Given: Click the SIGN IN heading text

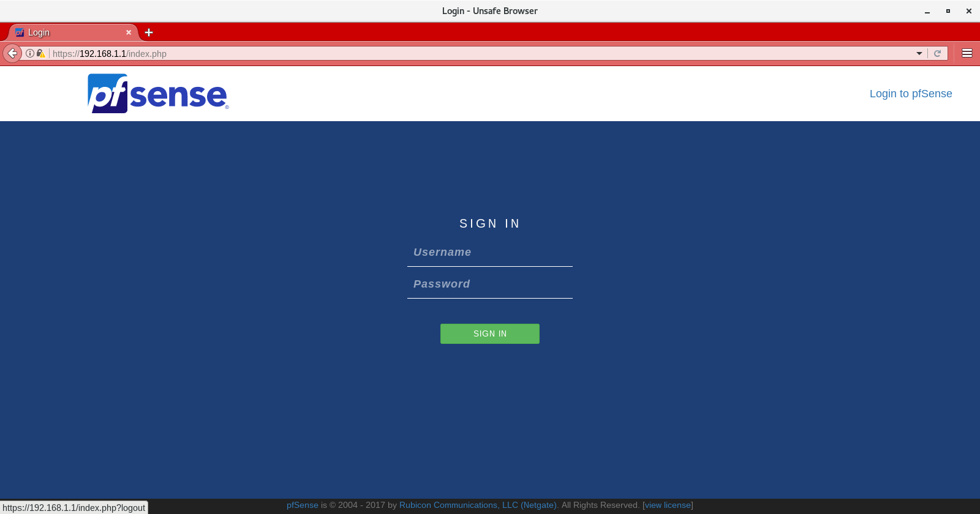Looking at the screenshot, I should (490, 223).
